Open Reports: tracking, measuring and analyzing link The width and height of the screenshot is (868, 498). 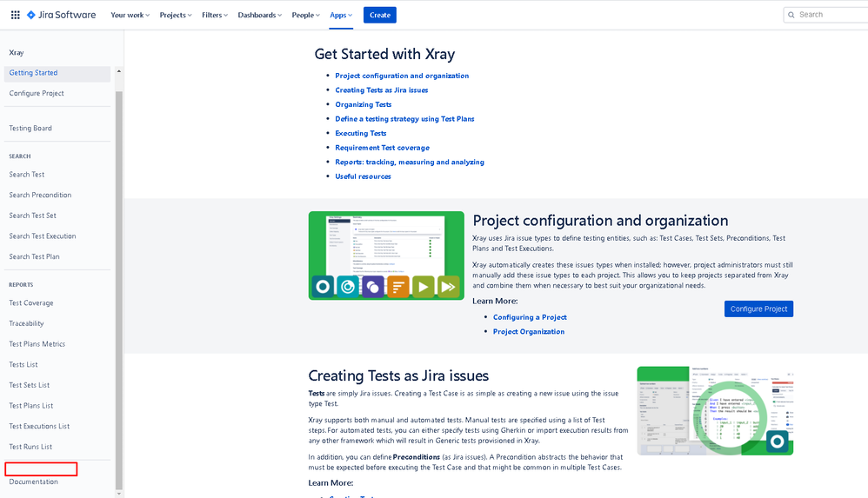pos(410,163)
